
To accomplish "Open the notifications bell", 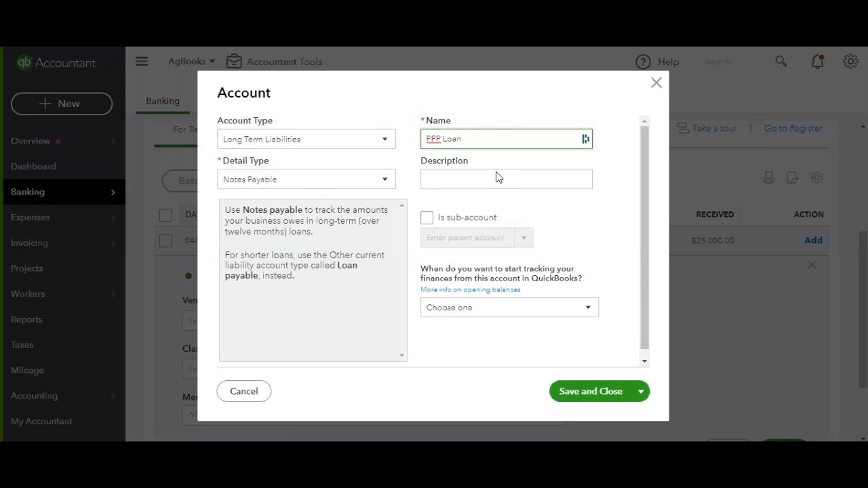I will click(818, 62).
